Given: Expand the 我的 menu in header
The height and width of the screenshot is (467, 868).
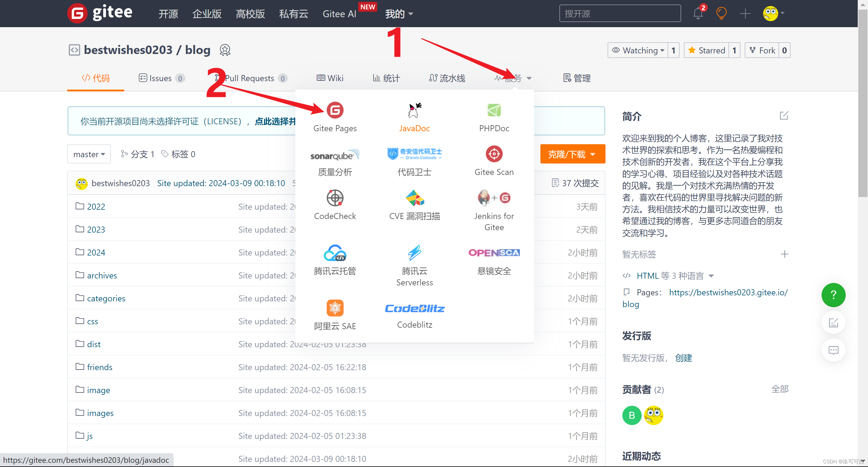Looking at the screenshot, I should [x=399, y=14].
